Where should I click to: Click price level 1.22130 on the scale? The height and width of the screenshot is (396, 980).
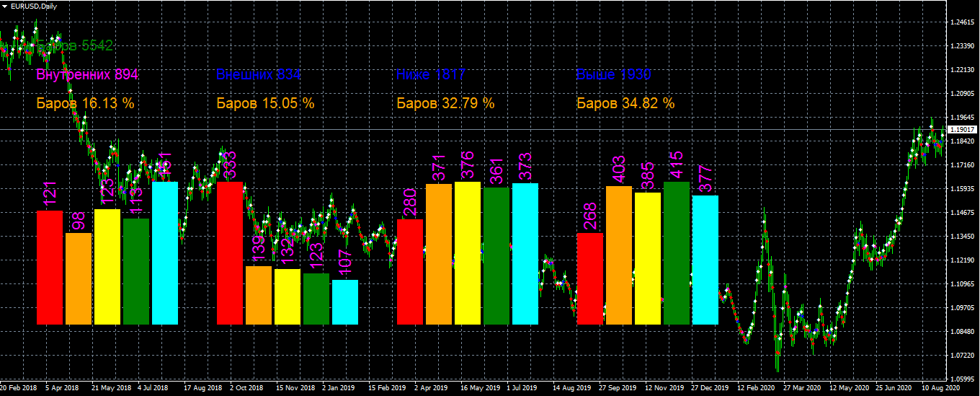coord(963,70)
